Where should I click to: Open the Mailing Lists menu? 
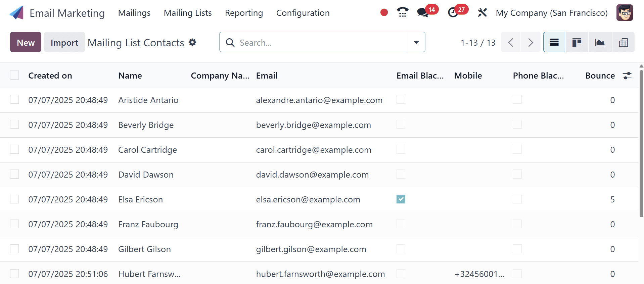pyautogui.click(x=188, y=13)
